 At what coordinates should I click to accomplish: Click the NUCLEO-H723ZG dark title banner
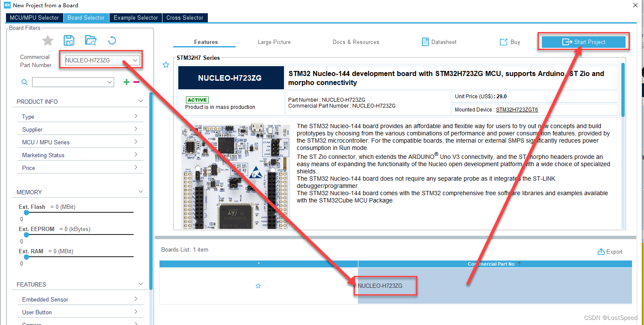pyautogui.click(x=231, y=78)
